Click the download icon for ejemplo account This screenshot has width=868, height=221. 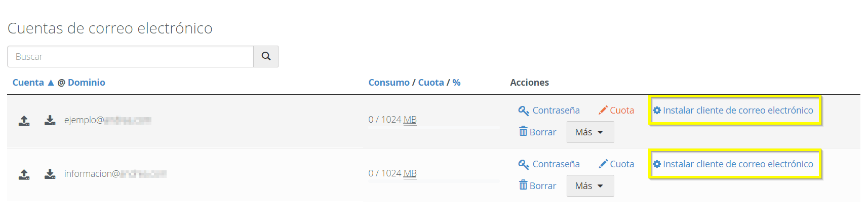(50, 120)
